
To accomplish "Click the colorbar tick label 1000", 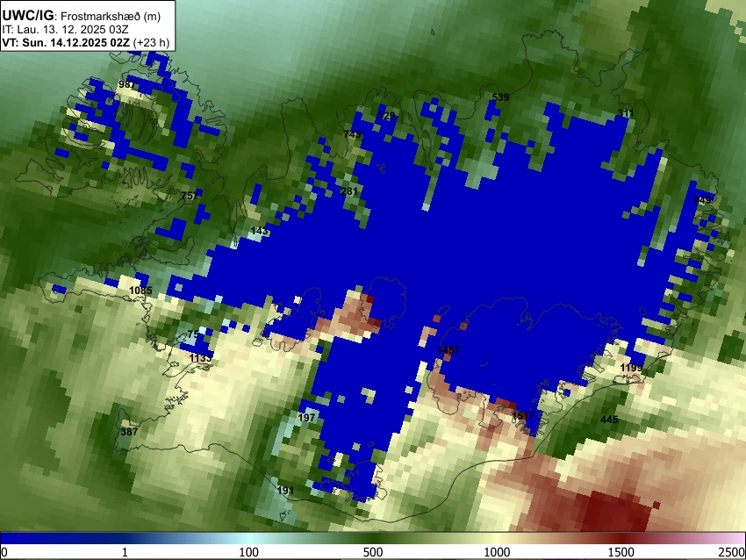I will [x=497, y=552].
